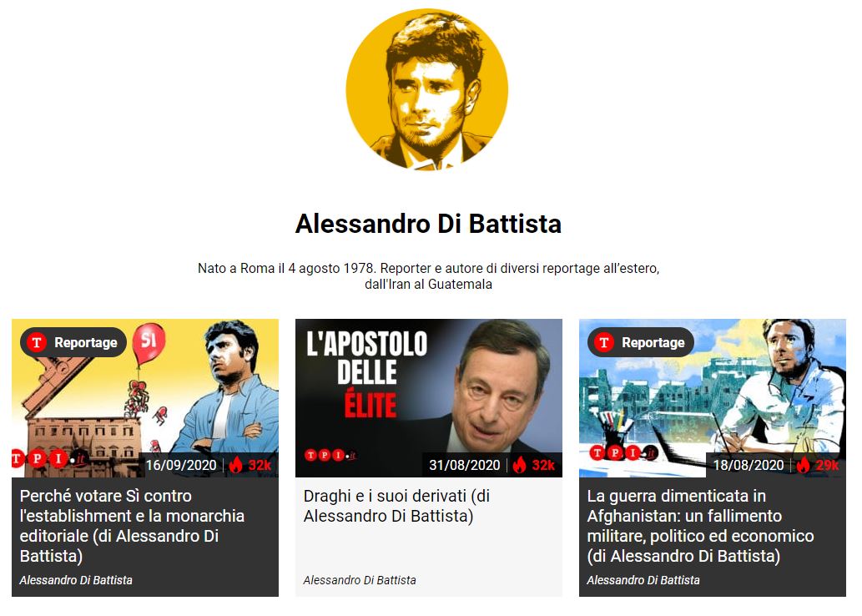Click the Alessandro Di Battista page heading
Viewport: 862px width, 616px height.
click(428, 224)
